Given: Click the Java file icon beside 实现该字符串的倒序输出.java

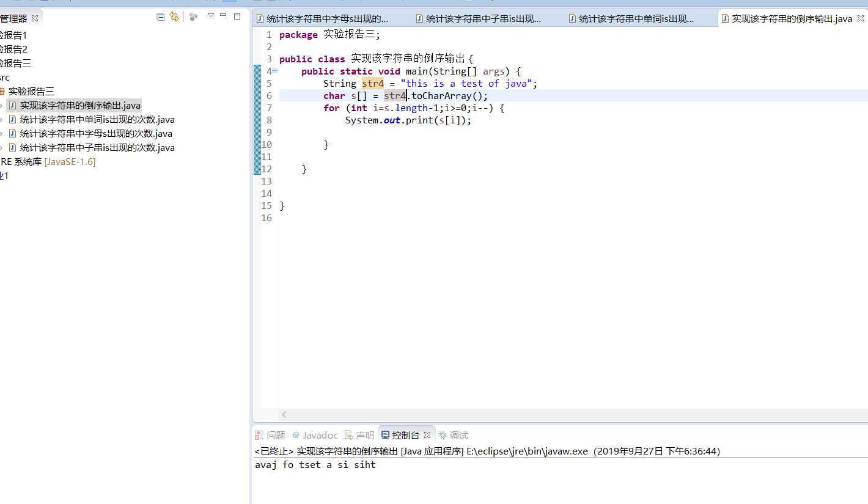Looking at the screenshot, I should point(12,106).
